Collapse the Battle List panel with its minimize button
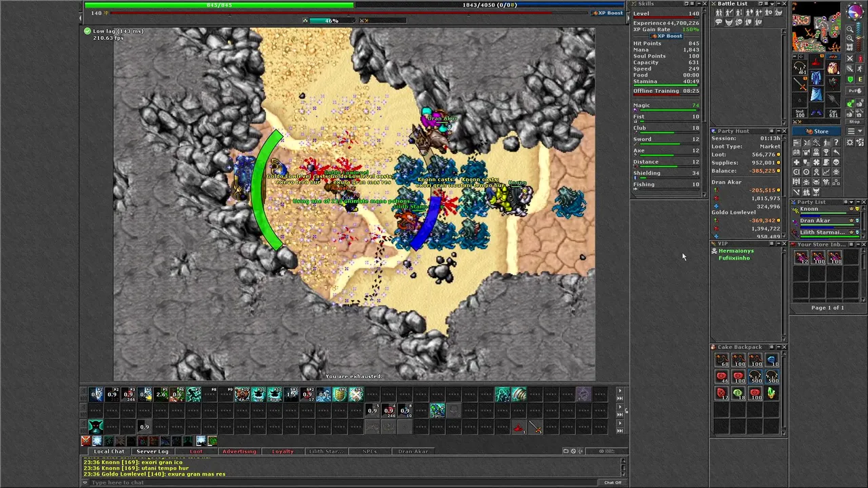868x488 pixels. [x=778, y=3]
